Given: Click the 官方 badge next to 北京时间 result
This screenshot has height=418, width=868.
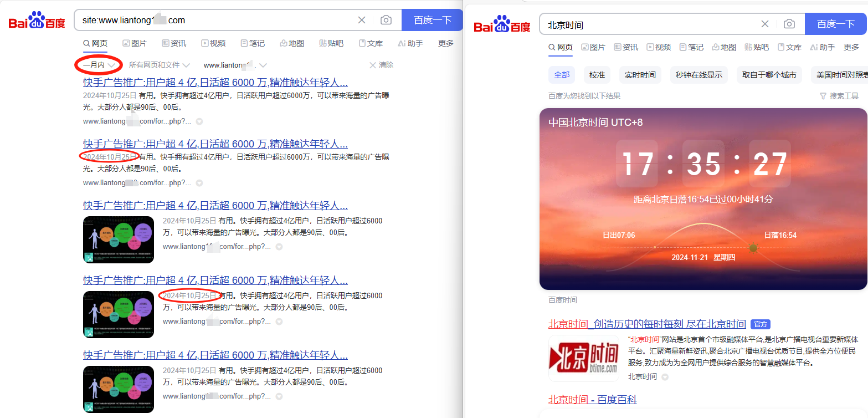Looking at the screenshot, I should coord(761,324).
